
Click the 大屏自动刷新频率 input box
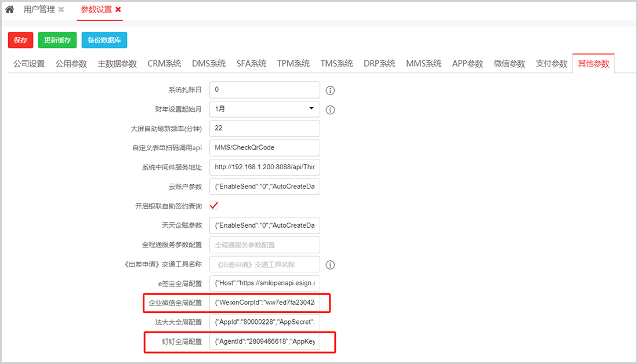pyautogui.click(x=264, y=129)
